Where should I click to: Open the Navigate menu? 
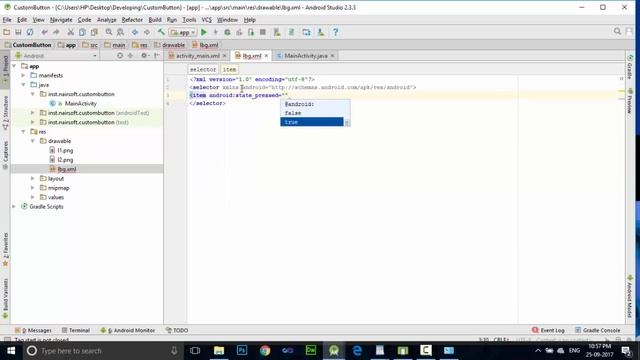(x=61, y=20)
